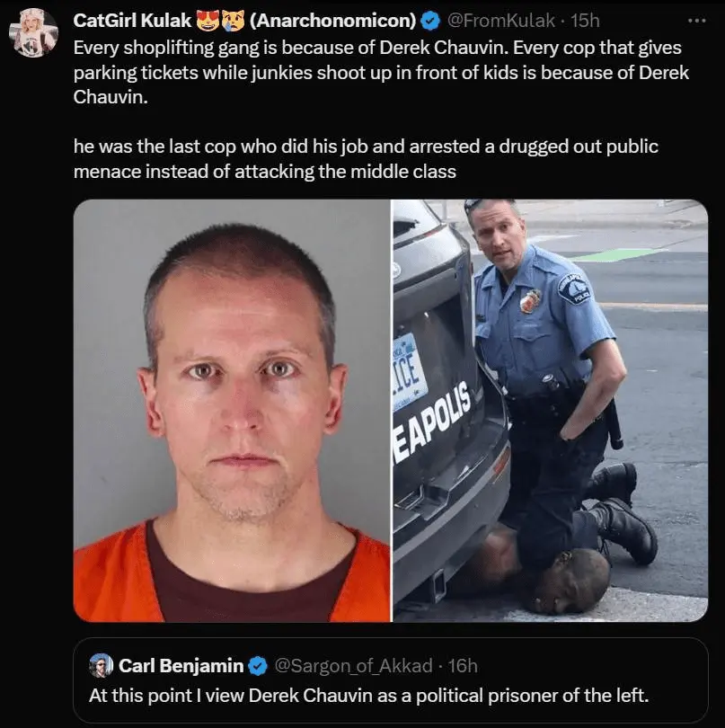Image resolution: width=725 pixels, height=728 pixels.
Task: Click the tweet text starting 'Every shoplifting gang'
Action: [x=381, y=73]
